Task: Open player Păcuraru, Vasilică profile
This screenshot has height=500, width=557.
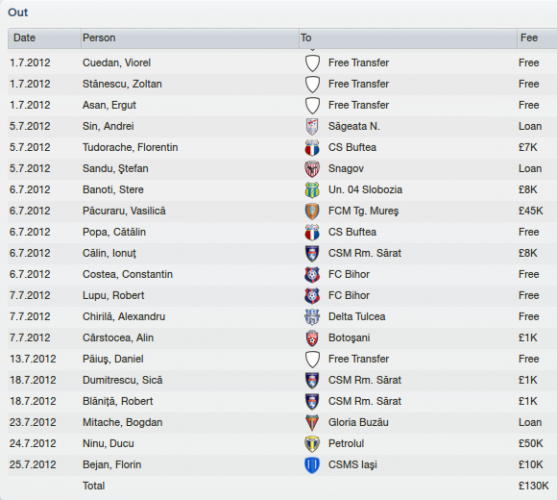Action: [124, 211]
